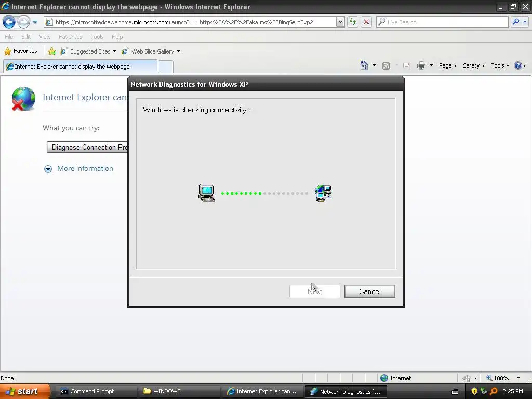Click the Add to Favorites Bar icon
532x399 pixels.
click(52, 51)
